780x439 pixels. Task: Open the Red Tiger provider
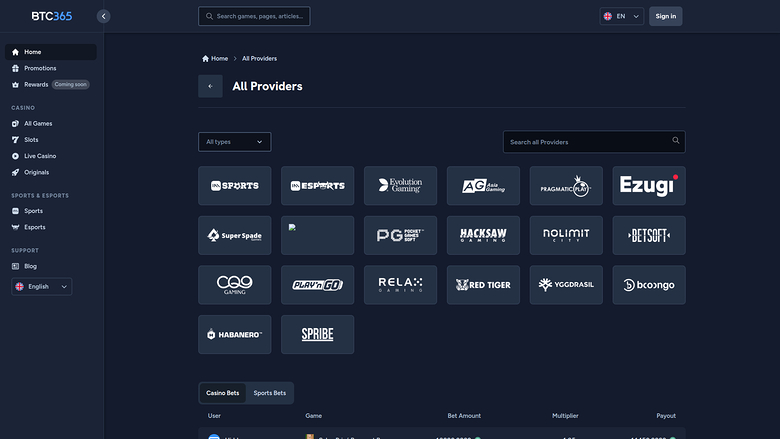(483, 285)
